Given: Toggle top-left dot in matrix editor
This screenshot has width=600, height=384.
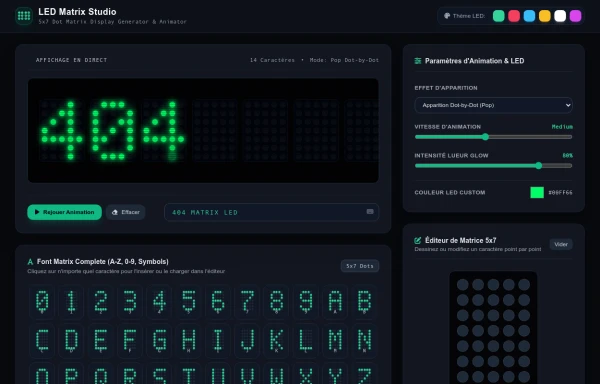Looking at the screenshot, I should click(463, 285).
